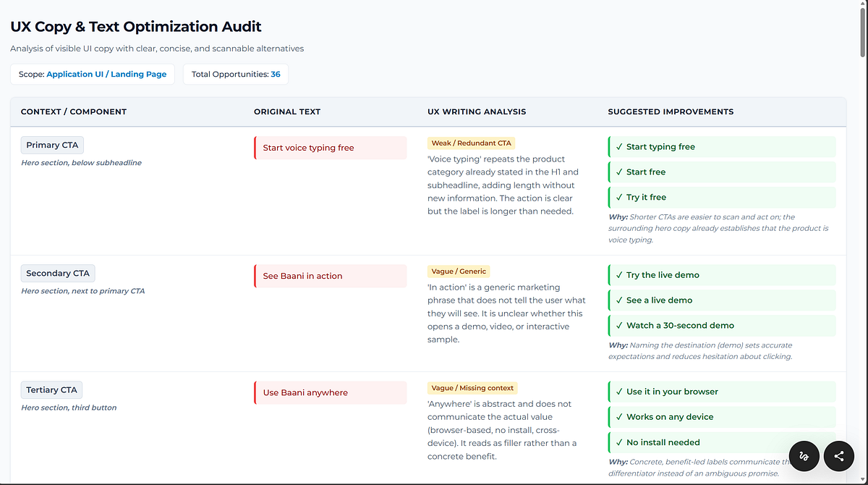Click the 'Total Opportunities: 36' chip

[x=236, y=74]
